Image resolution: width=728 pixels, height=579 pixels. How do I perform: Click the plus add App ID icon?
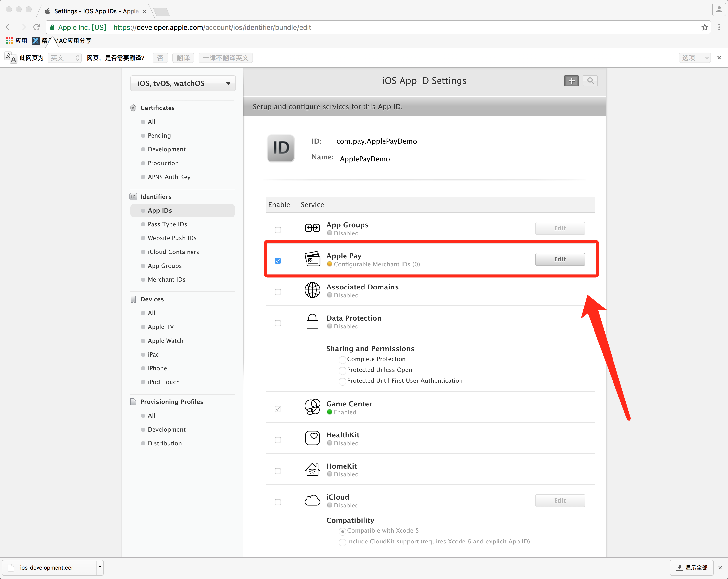571,81
